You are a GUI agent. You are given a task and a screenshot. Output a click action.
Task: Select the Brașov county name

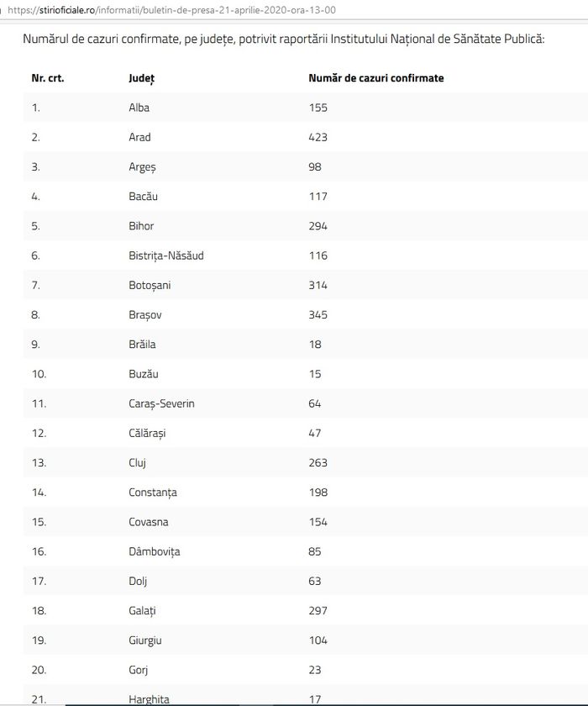[144, 314]
